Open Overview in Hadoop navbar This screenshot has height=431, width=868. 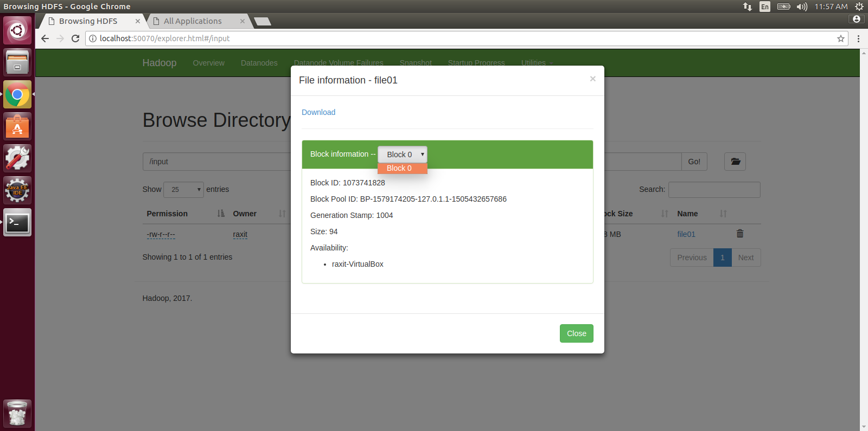click(208, 63)
